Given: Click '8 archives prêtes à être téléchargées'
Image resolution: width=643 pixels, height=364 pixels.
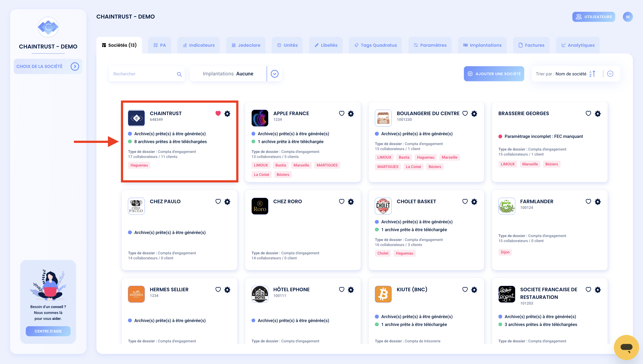Looking at the screenshot, I should [170, 142].
